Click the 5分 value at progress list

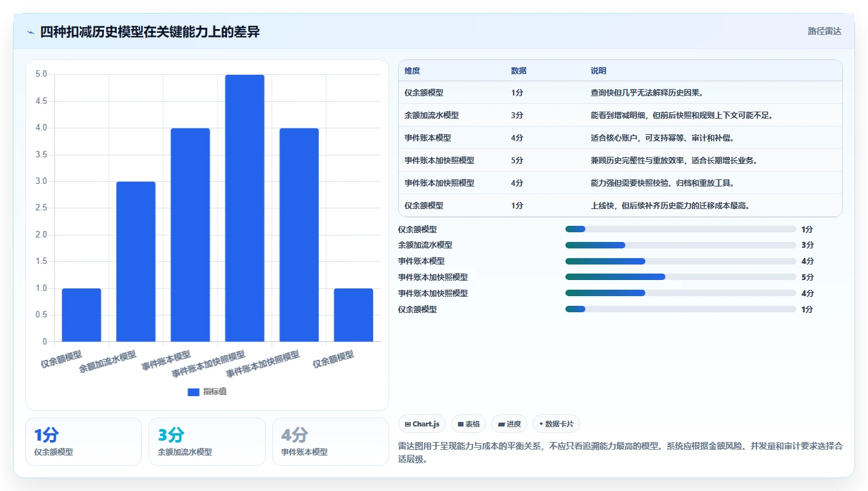point(807,277)
